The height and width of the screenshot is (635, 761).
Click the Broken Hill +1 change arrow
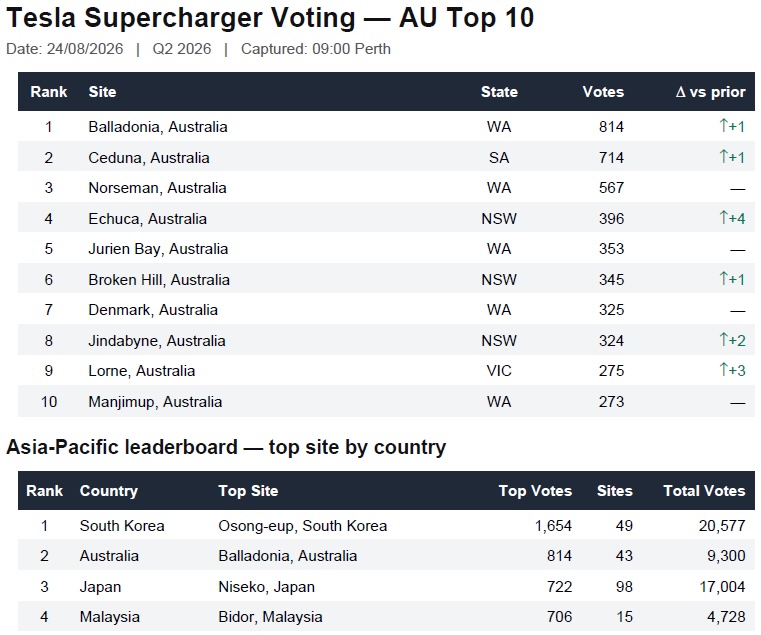pyautogui.click(x=732, y=280)
